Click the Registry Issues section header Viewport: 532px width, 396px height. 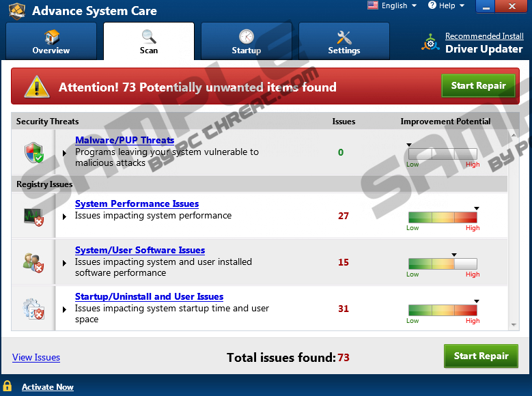pyautogui.click(x=44, y=184)
